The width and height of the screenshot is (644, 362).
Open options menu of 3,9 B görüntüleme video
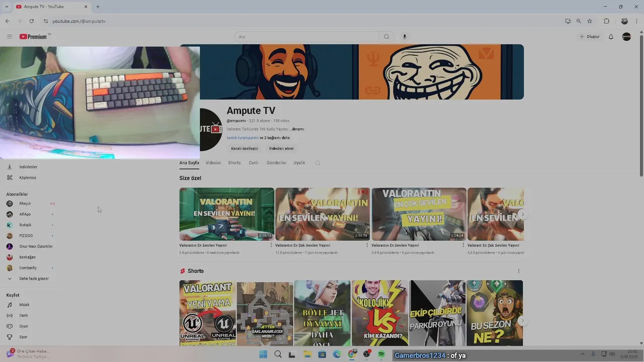(463, 245)
